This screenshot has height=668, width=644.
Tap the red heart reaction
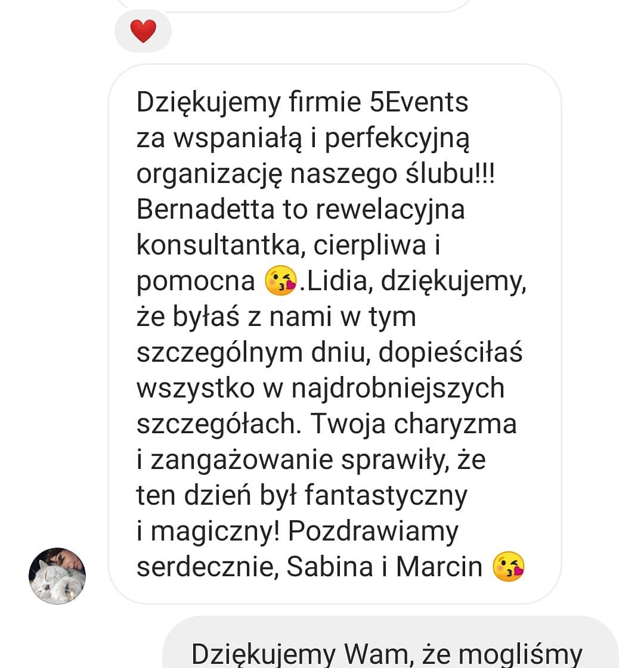point(143,31)
